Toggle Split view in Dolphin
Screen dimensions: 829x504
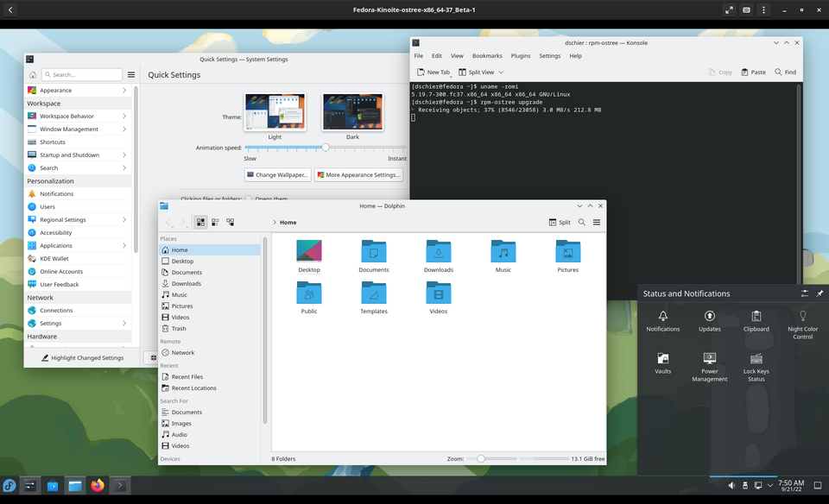click(559, 222)
